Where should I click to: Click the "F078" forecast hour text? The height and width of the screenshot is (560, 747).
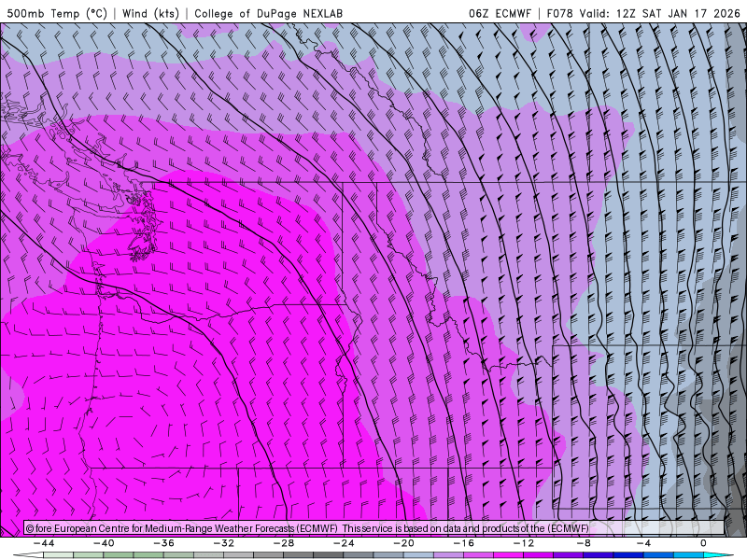click(x=560, y=13)
